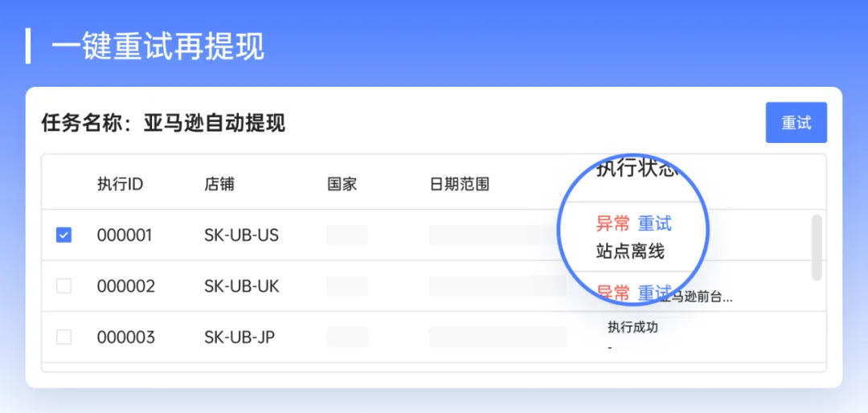This screenshot has width=868, height=413.
Task: Select the 国家 column header
Action: (x=342, y=184)
